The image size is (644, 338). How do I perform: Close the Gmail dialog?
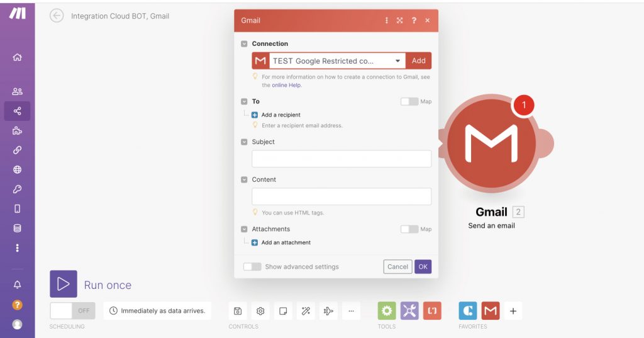point(428,21)
